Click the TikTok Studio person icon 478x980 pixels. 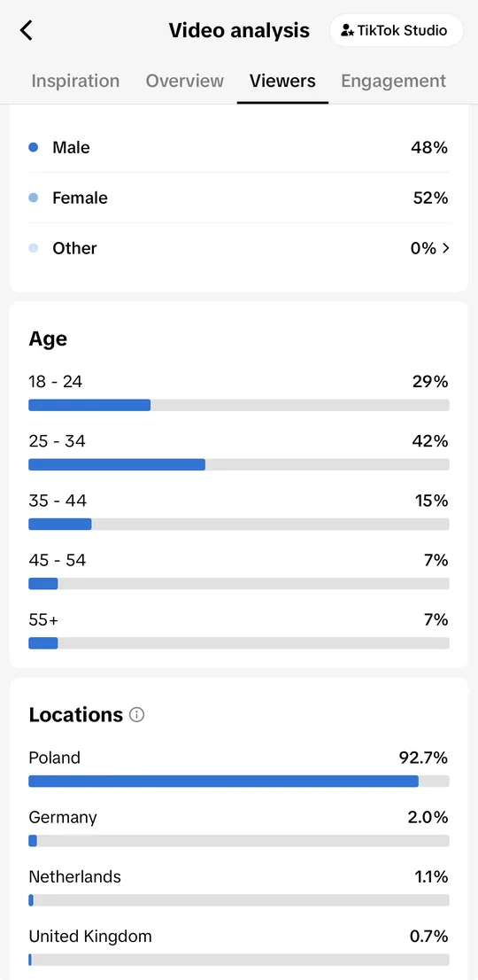(x=348, y=30)
